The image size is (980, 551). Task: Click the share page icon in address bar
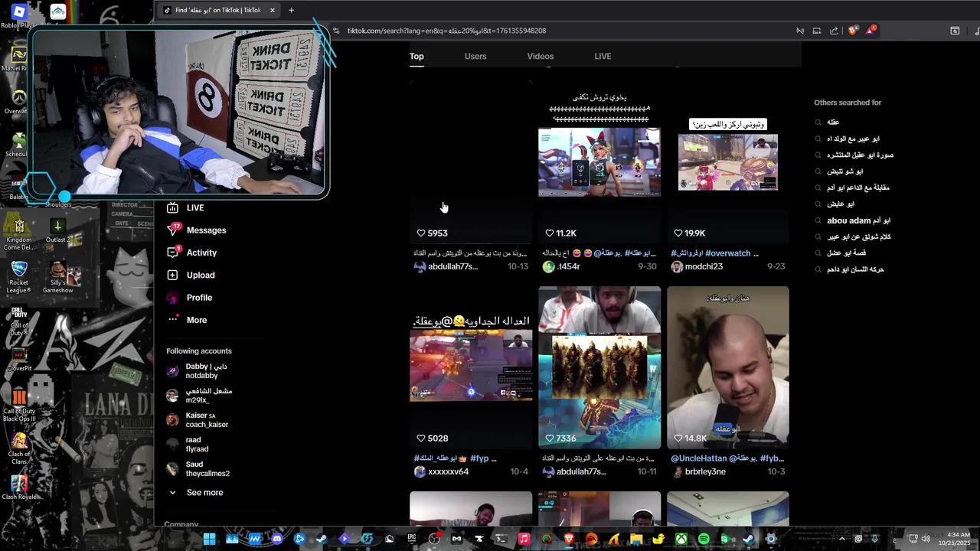tap(834, 31)
